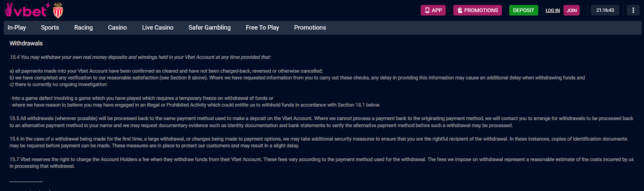Open the three-dot more options menu

[x=633, y=10]
